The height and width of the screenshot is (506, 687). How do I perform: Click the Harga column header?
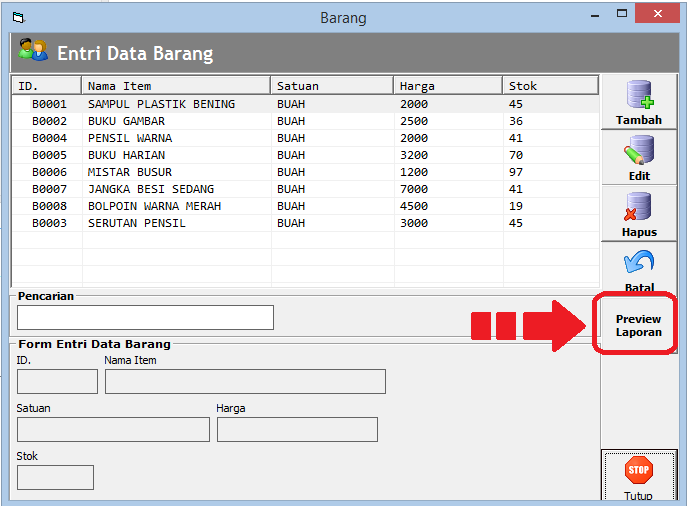[x=448, y=85]
